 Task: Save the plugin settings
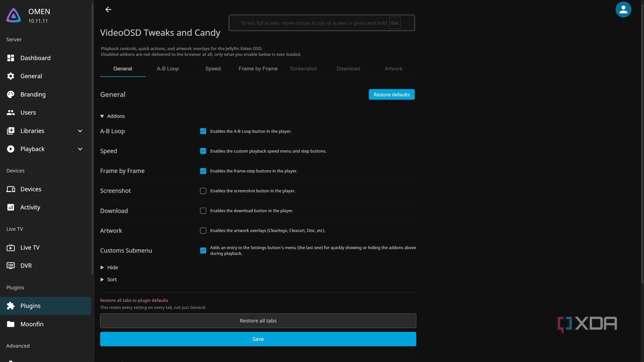coord(258,339)
